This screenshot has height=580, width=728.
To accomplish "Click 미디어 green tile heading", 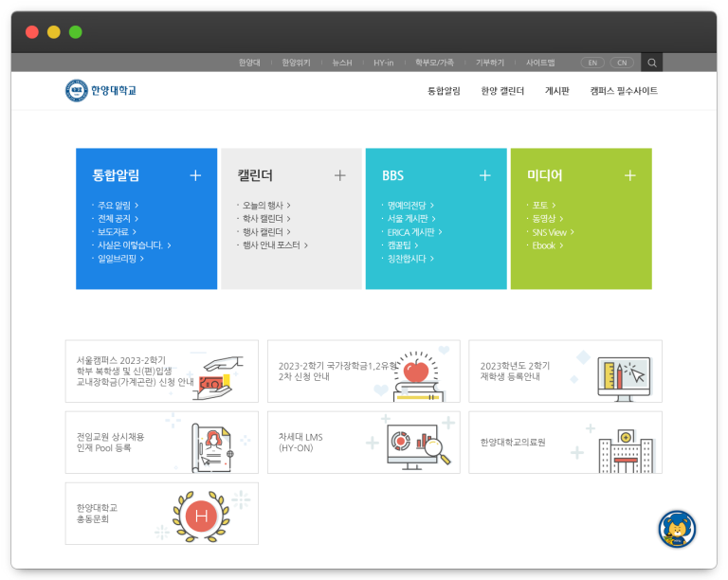I will [545, 175].
